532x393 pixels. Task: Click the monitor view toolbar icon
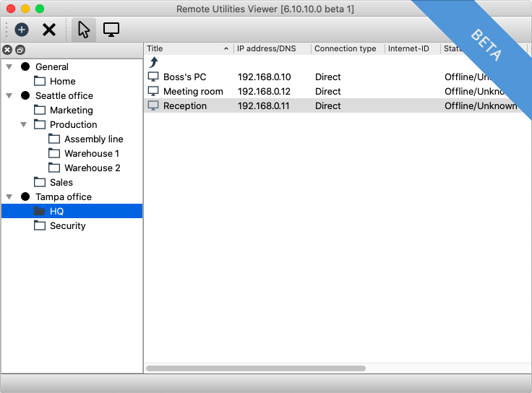coord(111,30)
